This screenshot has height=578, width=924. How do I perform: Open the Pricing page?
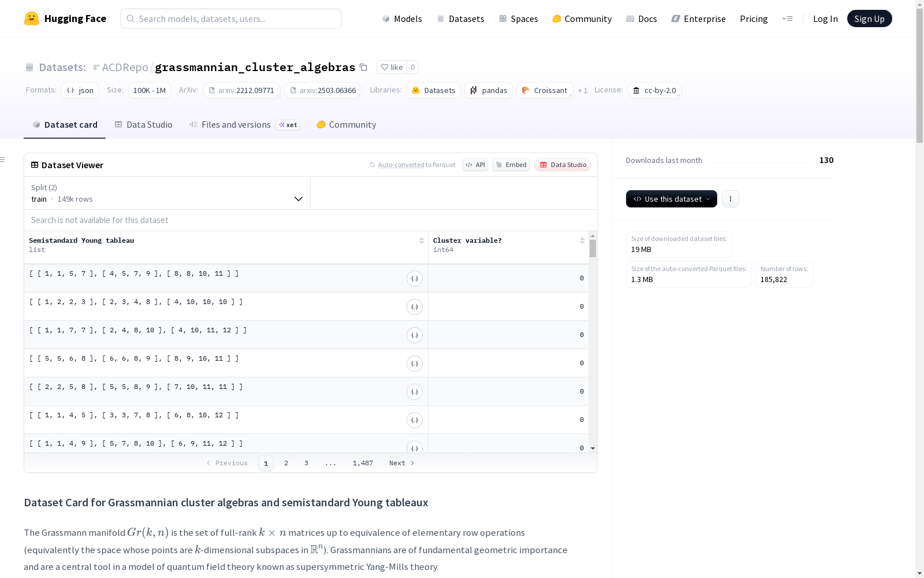coord(754,18)
